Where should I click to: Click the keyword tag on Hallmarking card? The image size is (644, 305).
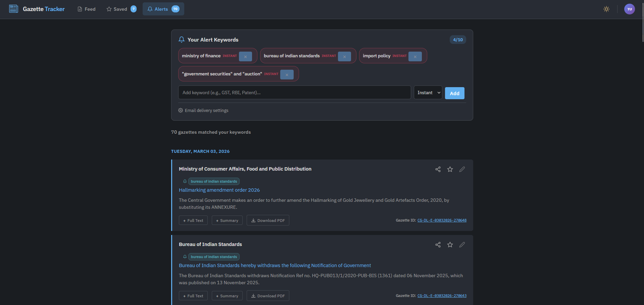214,181
